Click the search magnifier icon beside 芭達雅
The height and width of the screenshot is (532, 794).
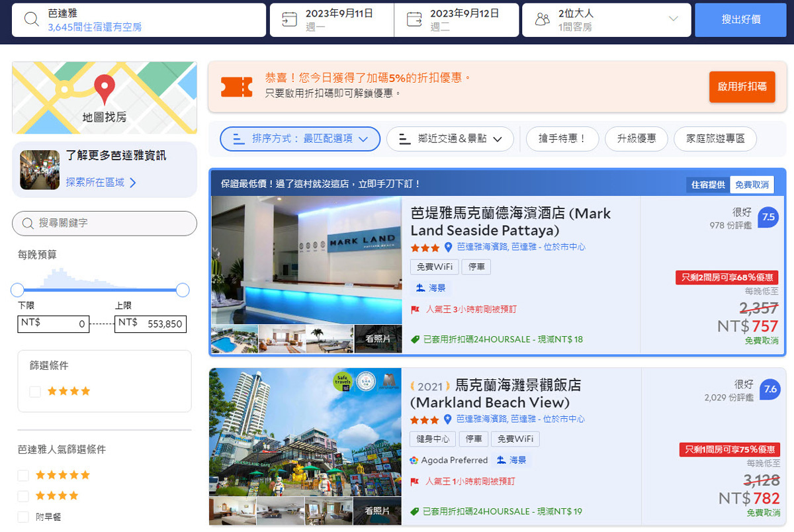(x=32, y=19)
